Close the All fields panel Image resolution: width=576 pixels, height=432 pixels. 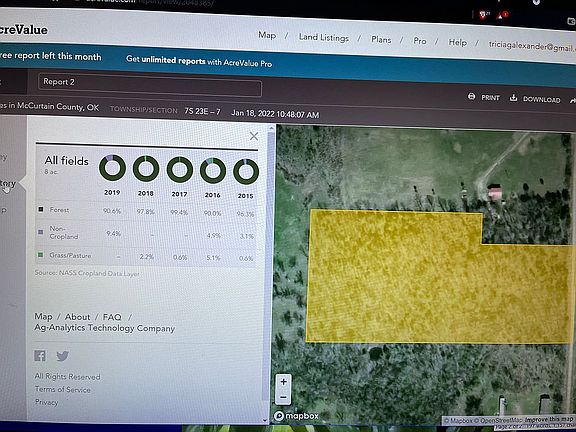pyautogui.click(x=254, y=136)
